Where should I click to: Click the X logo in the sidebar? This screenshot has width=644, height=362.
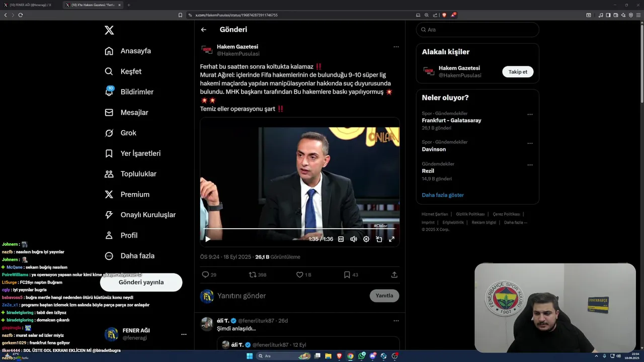(x=109, y=30)
